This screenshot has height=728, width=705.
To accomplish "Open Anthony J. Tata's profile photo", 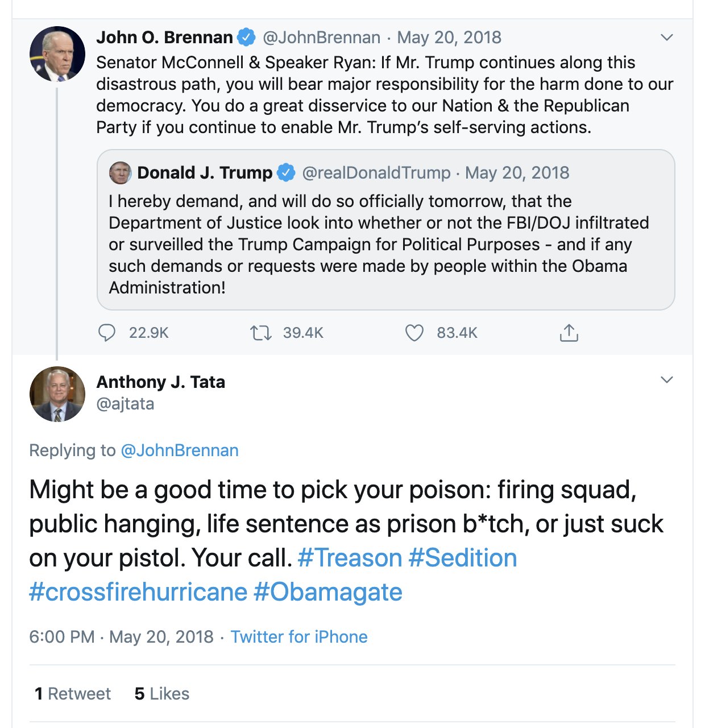I will pos(57,394).
